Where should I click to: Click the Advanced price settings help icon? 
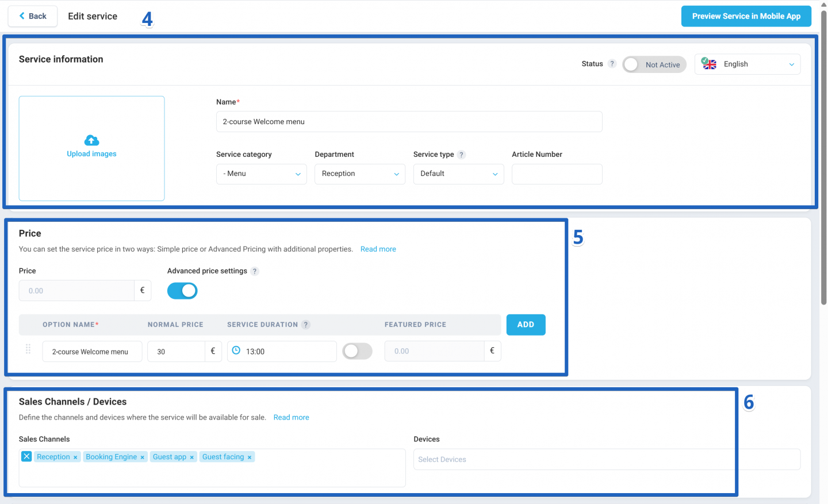[x=255, y=271]
